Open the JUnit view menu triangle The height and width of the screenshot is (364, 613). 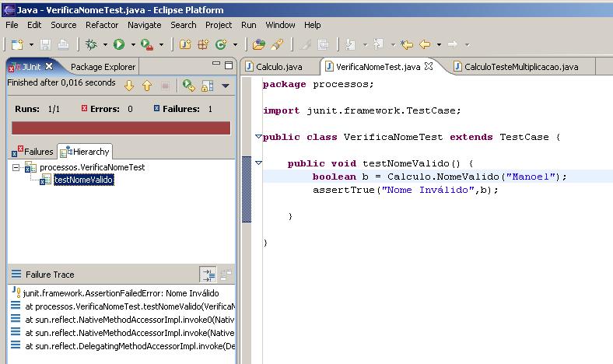226,86
